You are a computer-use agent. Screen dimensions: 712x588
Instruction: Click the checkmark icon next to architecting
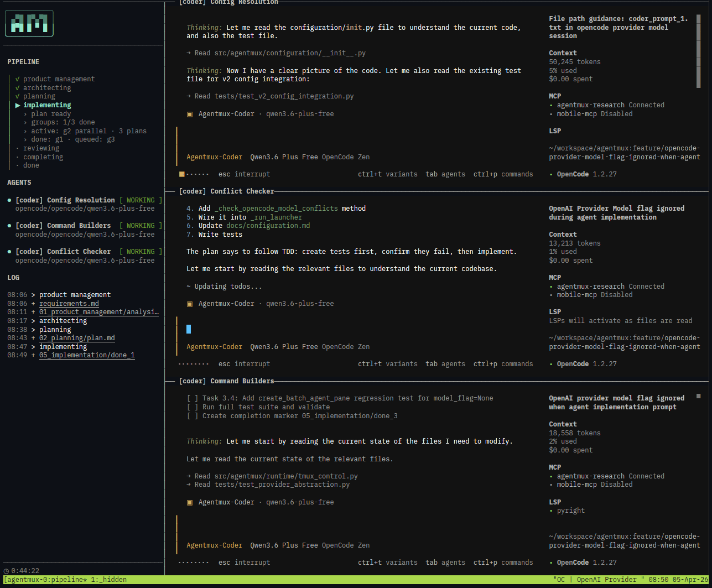point(18,87)
